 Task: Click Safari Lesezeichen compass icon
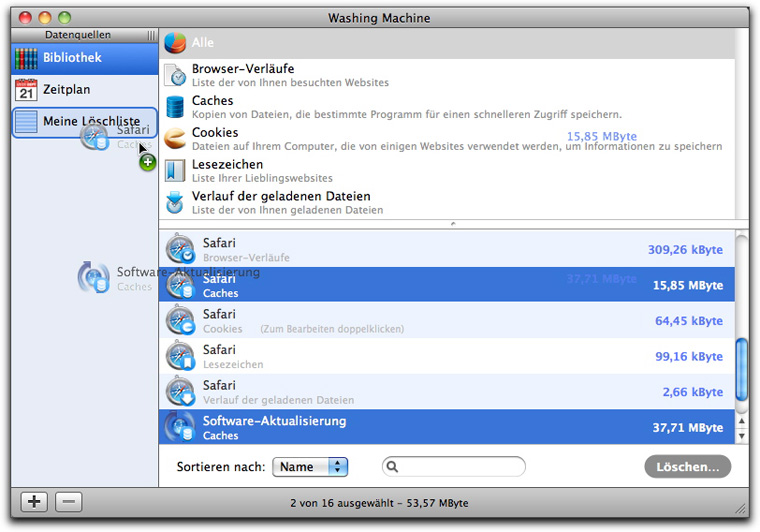pos(180,356)
